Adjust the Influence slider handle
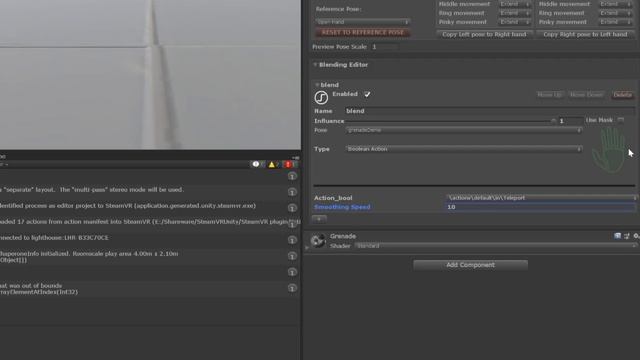Image resolution: width=640 pixels, height=360 pixels. pos(553,121)
